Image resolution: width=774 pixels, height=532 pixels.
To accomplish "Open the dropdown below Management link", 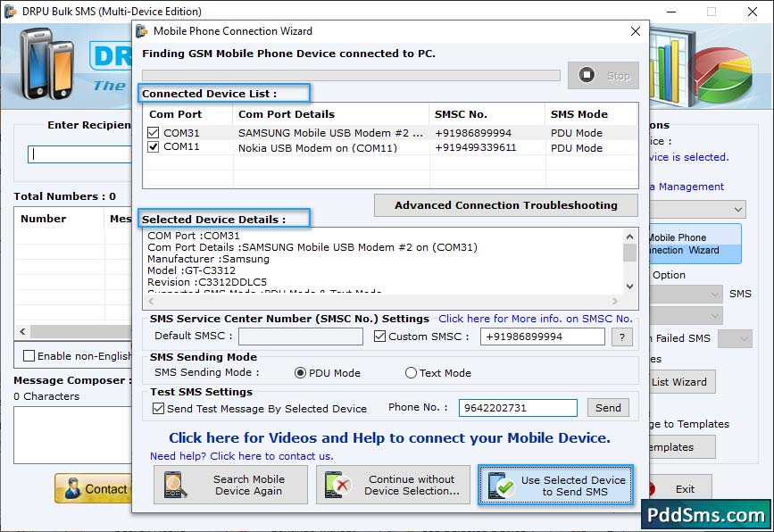I will point(697,209).
